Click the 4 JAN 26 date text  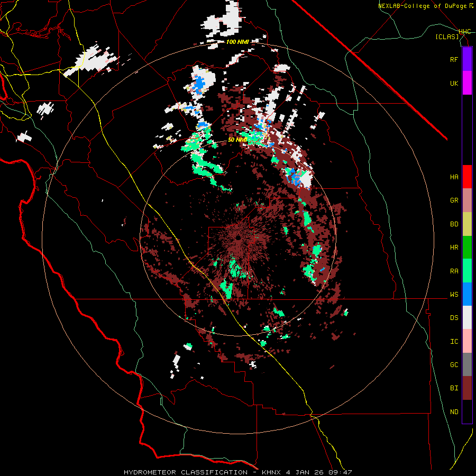click(305, 472)
